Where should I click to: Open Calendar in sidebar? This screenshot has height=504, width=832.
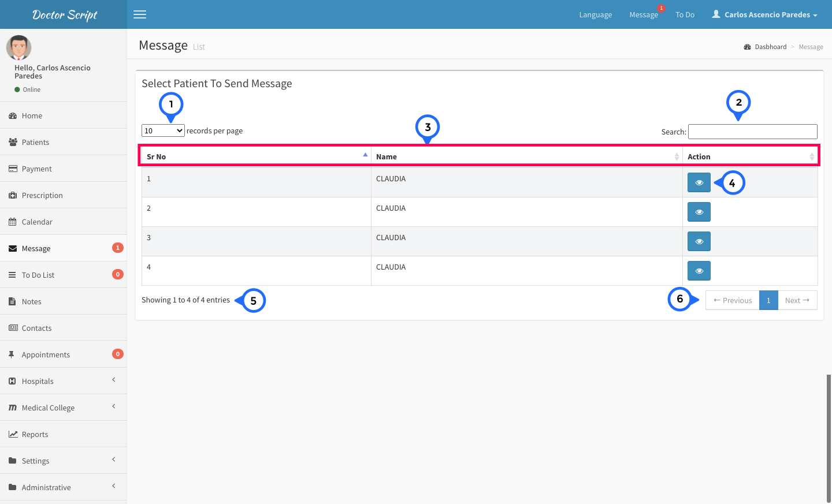click(x=64, y=222)
